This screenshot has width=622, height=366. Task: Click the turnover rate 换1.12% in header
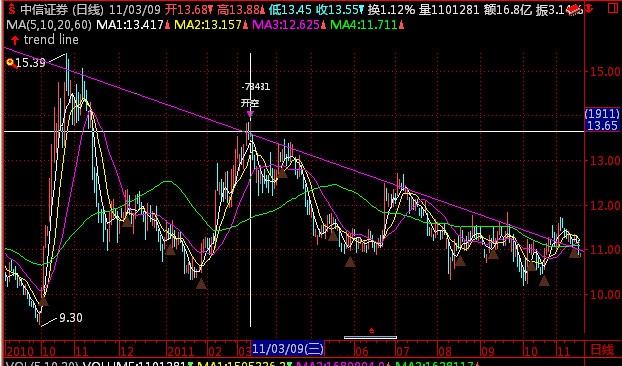coord(392,10)
